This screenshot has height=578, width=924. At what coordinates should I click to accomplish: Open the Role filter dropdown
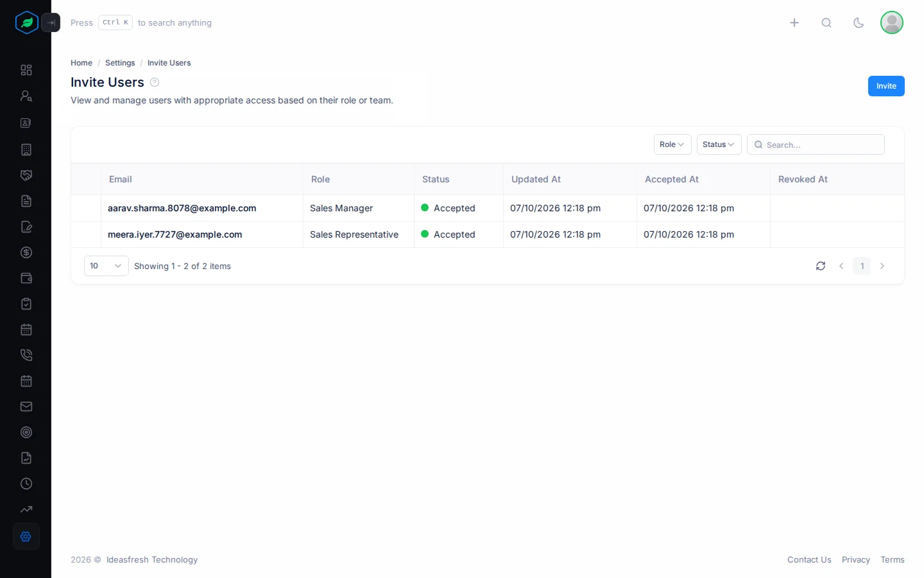point(672,144)
